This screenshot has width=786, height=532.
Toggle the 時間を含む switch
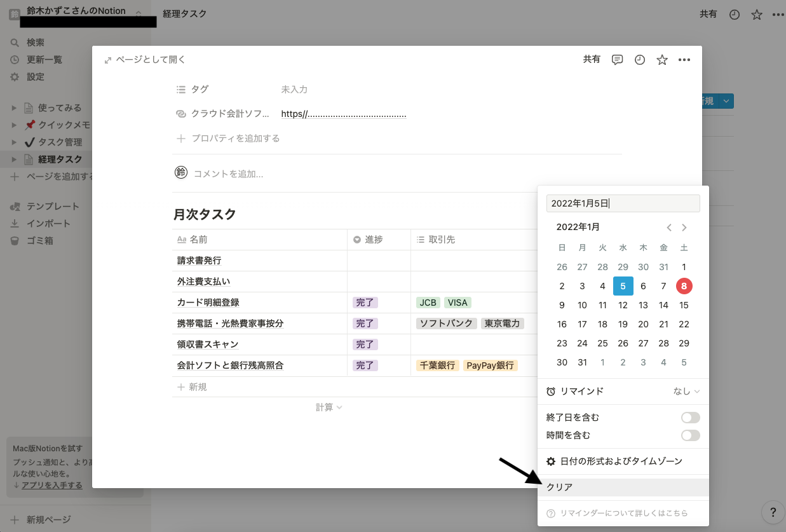click(690, 435)
